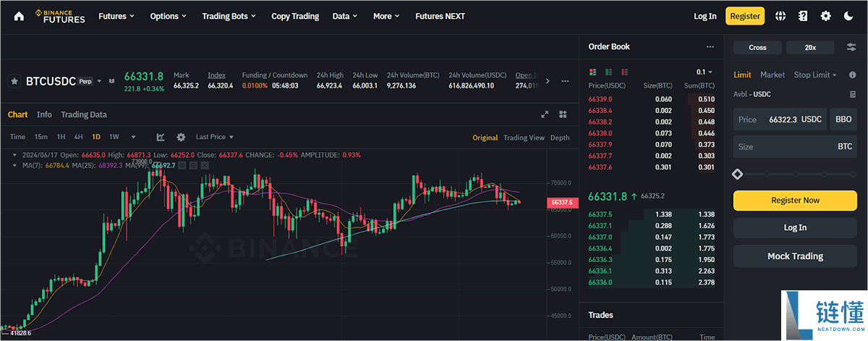Open the Trading Bots dropdown menu
The height and width of the screenshot is (341, 868).
pyautogui.click(x=230, y=16)
